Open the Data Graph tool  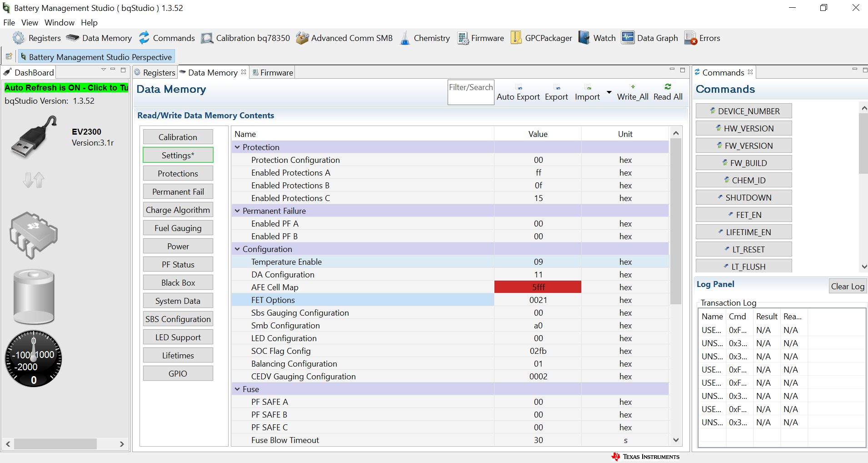(x=650, y=38)
